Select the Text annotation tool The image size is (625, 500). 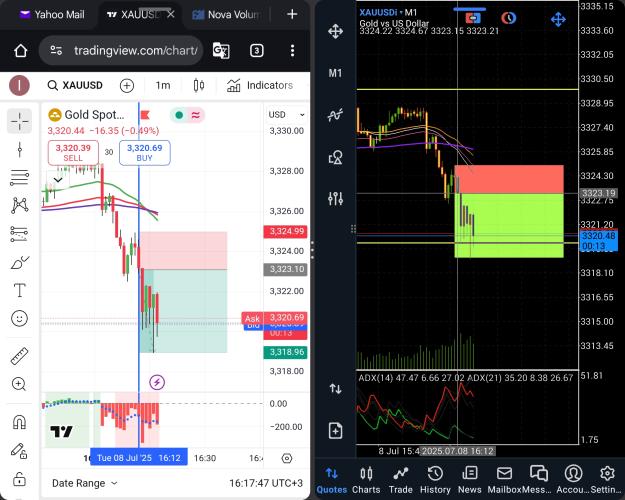20,290
